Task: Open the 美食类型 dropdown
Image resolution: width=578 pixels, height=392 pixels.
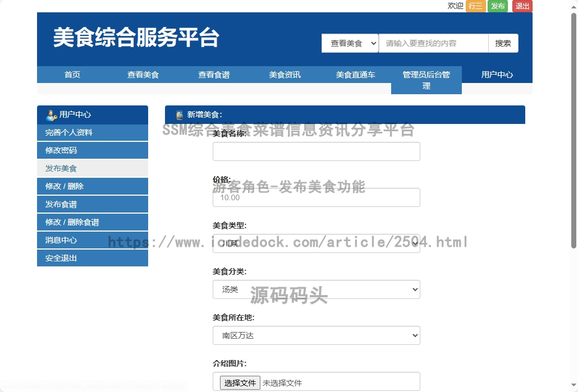Action: [x=316, y=243]
